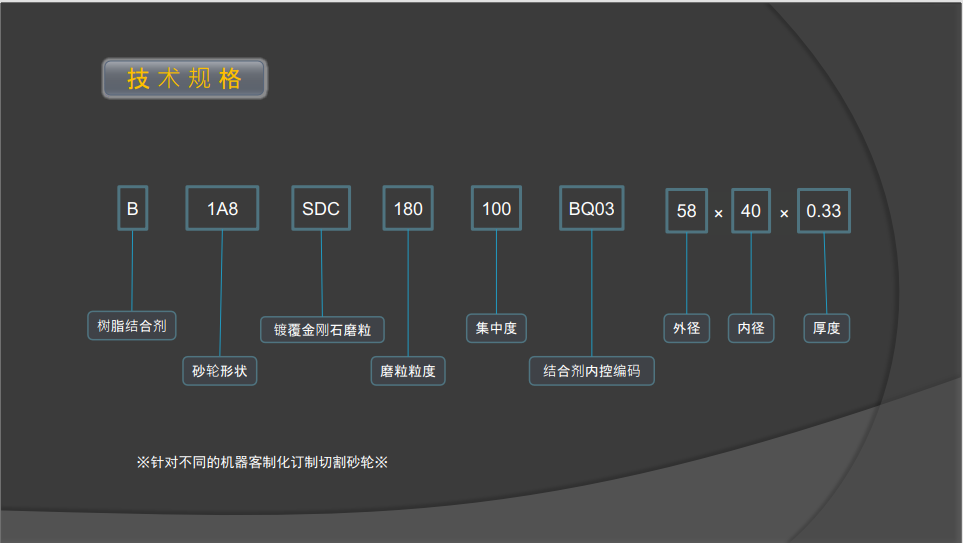Select the 内径 label
This screenshot has height=543, width=963.
pyautogui.click(x=751, y=328)
